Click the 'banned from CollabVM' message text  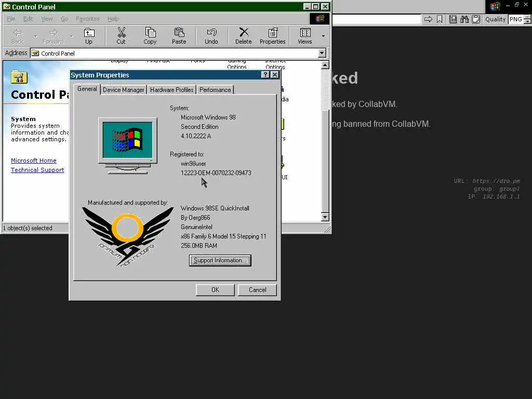381,124
